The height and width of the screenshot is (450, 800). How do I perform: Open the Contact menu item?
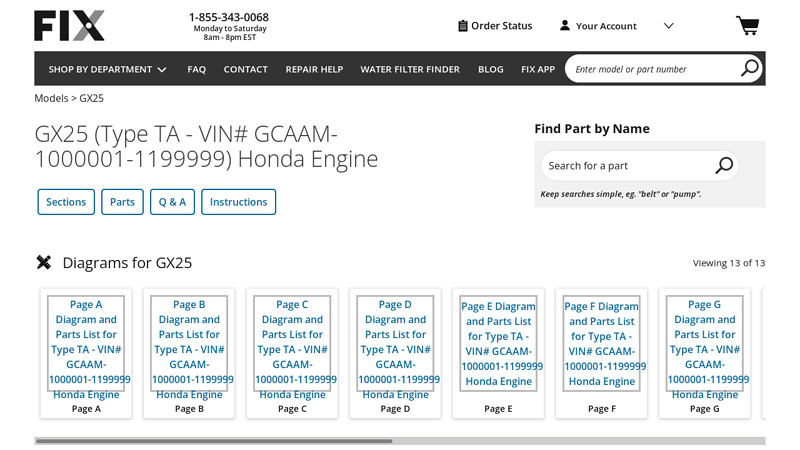(245, 69)
